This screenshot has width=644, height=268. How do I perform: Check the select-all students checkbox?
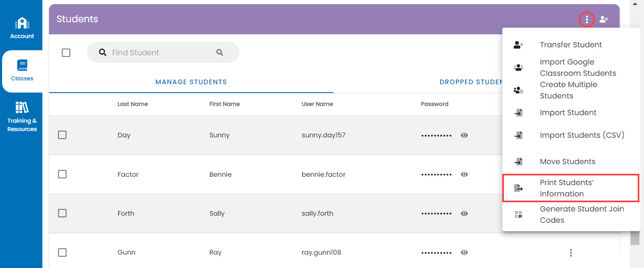coord(66,52)
